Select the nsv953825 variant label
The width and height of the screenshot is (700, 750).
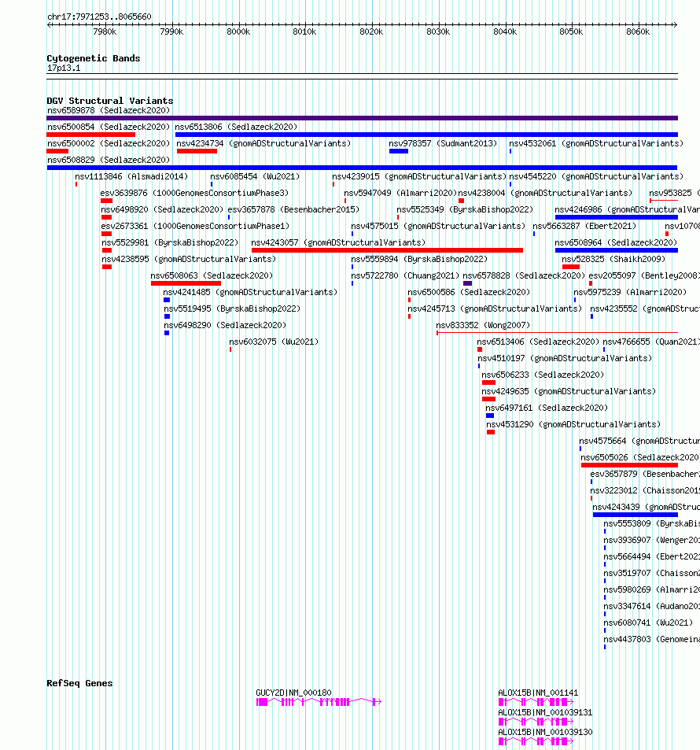coord(674,194)
